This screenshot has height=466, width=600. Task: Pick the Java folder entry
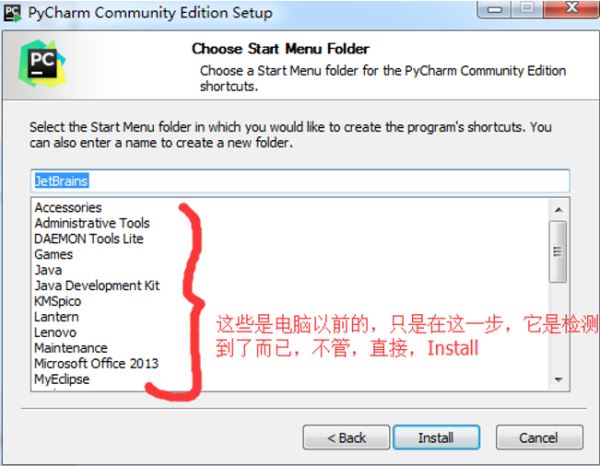tap(48, 270)
